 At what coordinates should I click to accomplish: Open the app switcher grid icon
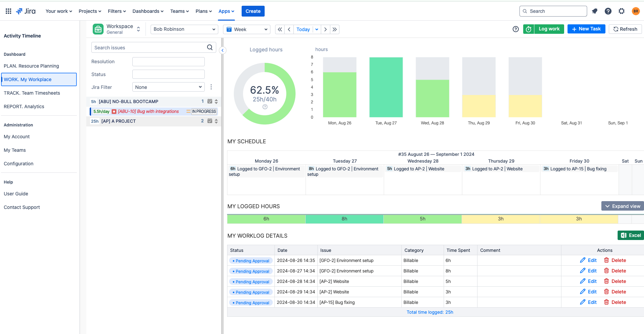(8, 11)
